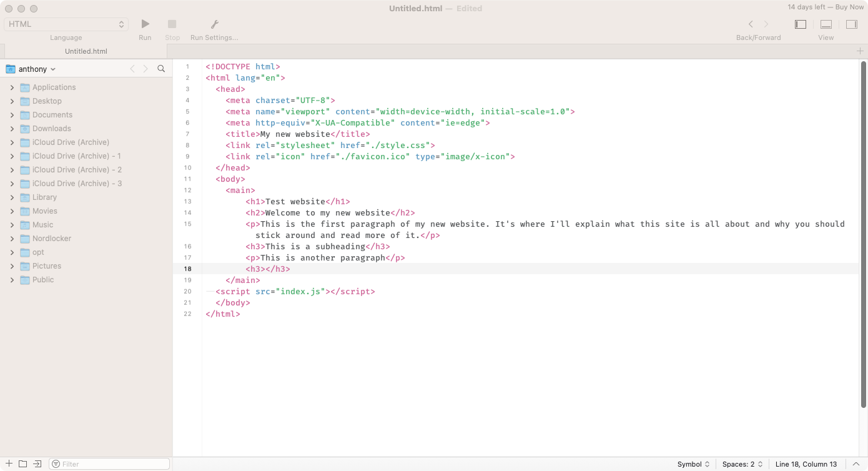Create new folder with bottom folder icon
Screen dimensions: 868x471
23,464
